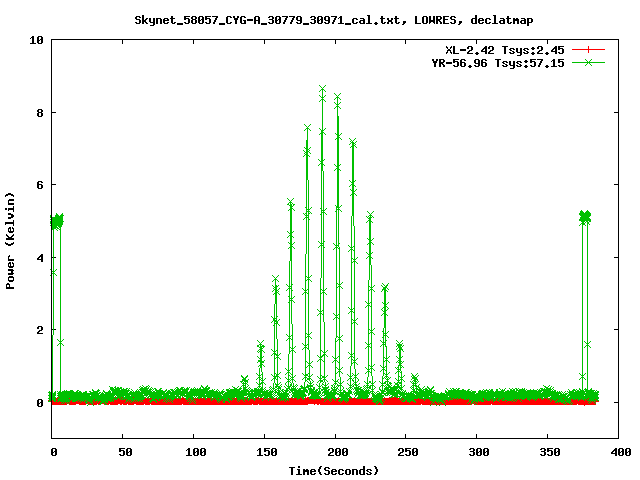640x480 pixels.
Task: Select legend entry YR-56.96 Tsys:57.15
Action: pos(498,63)
